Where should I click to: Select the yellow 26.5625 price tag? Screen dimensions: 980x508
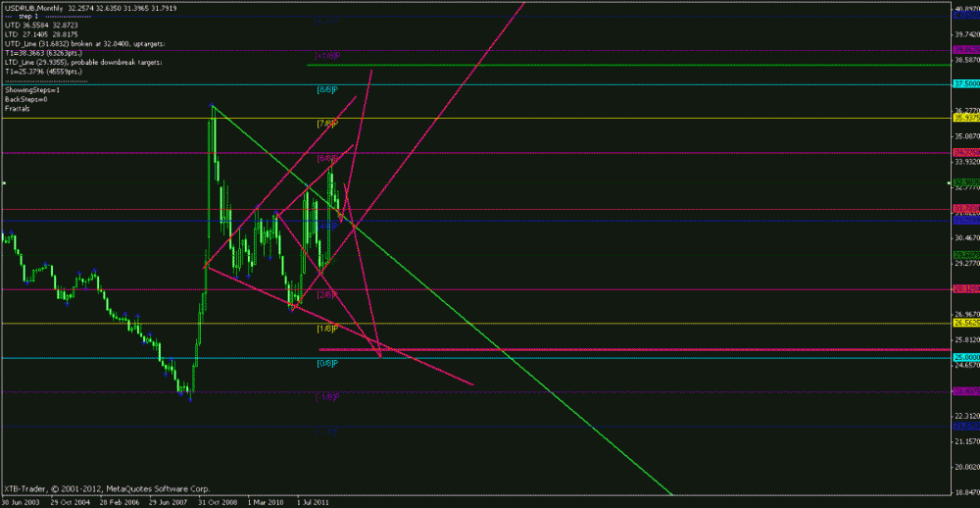(965, 323)
